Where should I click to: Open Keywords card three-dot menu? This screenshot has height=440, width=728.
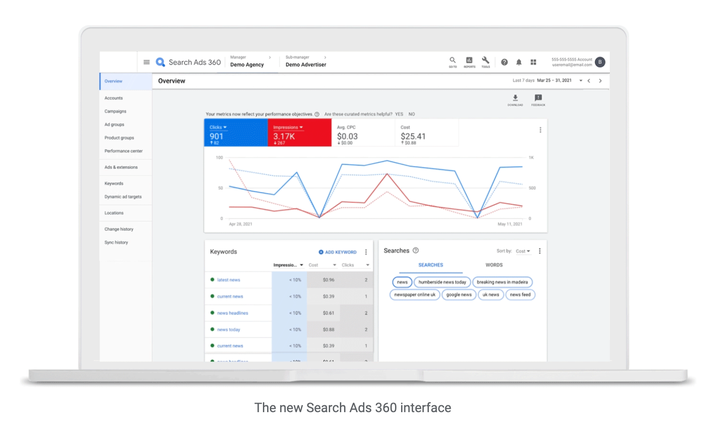[x=366, y=252]
